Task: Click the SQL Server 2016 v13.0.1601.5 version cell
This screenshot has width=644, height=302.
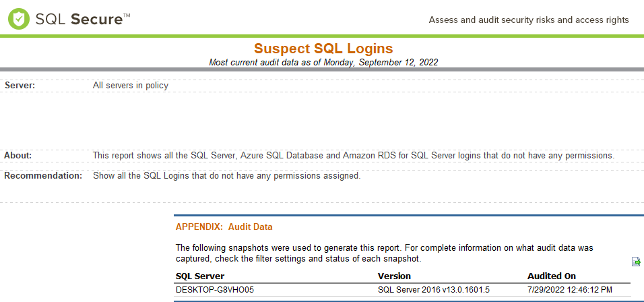Action: (434, 290)
